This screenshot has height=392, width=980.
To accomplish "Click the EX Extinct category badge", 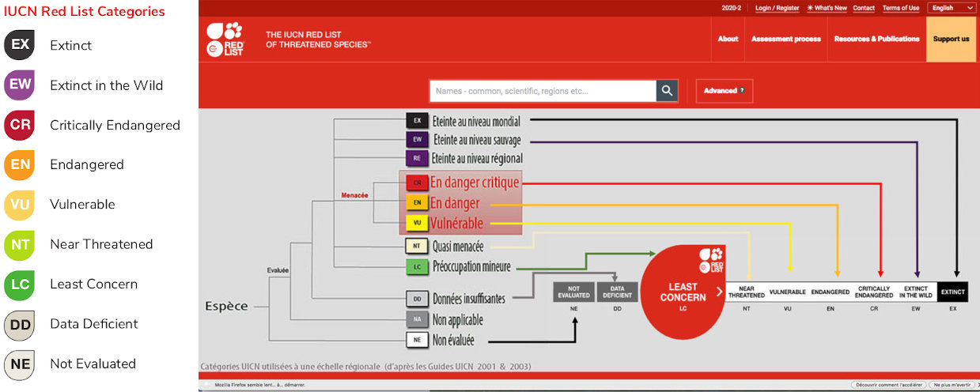I will pos(21,45).
